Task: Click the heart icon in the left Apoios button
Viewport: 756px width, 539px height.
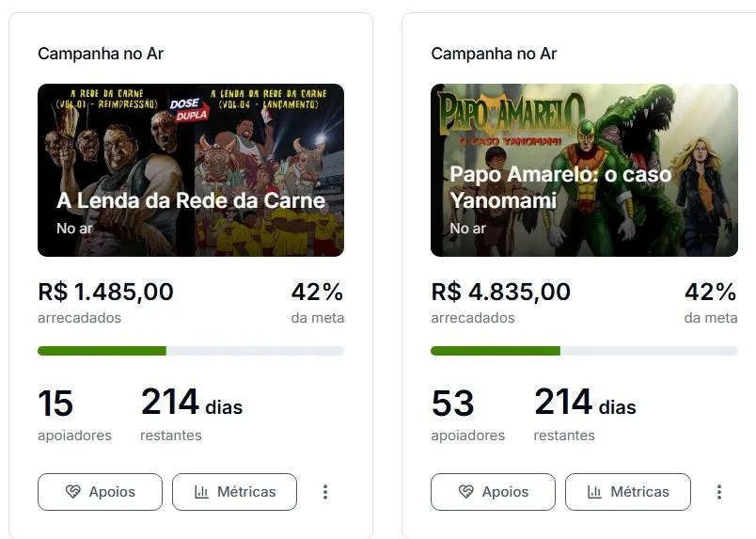Action: coord(72,492)
